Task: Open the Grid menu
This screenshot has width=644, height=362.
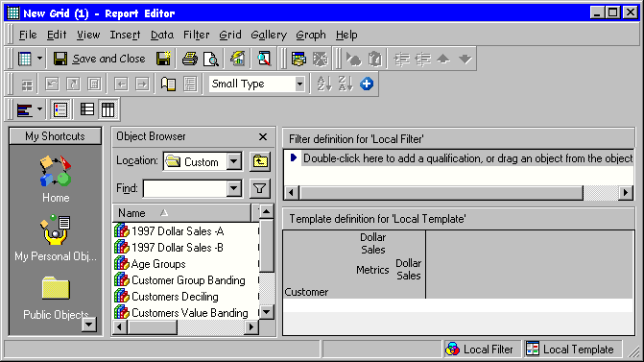Action: (x=230, y=35)
